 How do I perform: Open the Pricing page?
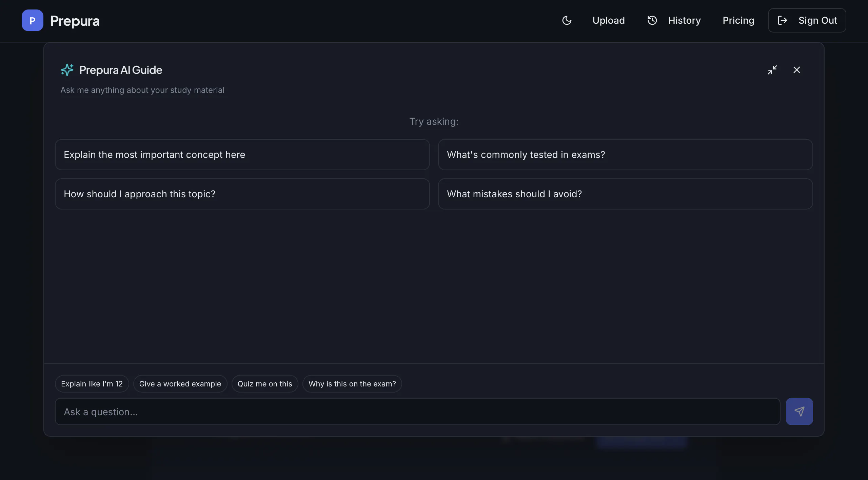738,20
